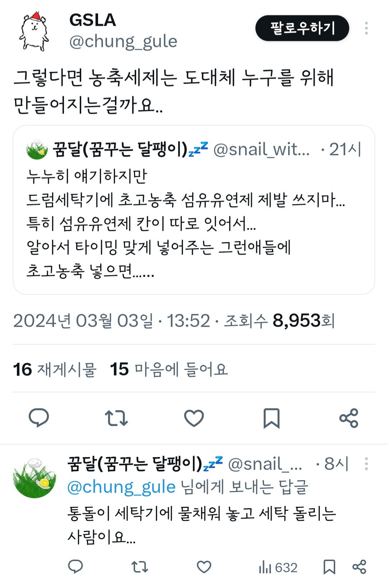Reply to the GSLA main post
The height and width of the screenshot is (588, 388).
(x=39, y=418)
